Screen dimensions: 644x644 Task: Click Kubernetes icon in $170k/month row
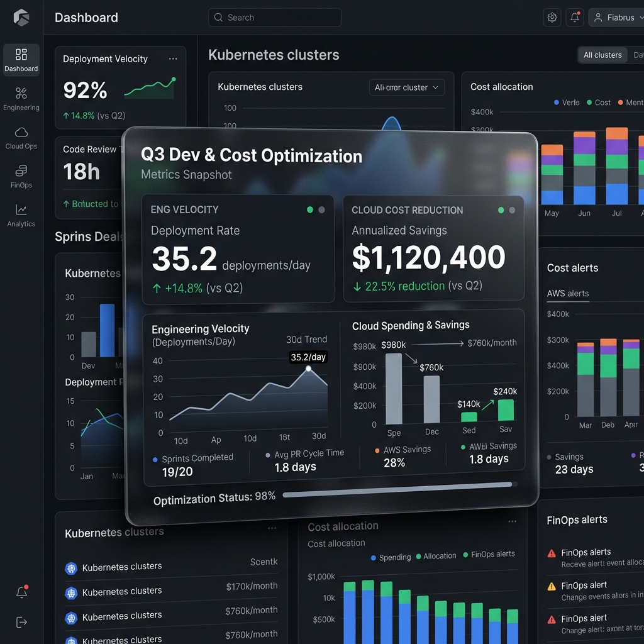click(72, 593)
